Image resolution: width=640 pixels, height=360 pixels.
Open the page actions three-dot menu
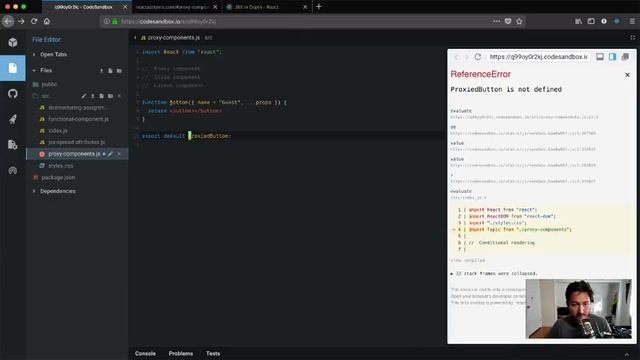[496, 21]
